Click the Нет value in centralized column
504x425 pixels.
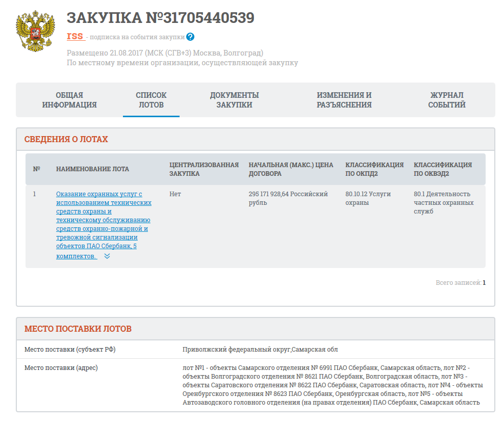[175, 194]
